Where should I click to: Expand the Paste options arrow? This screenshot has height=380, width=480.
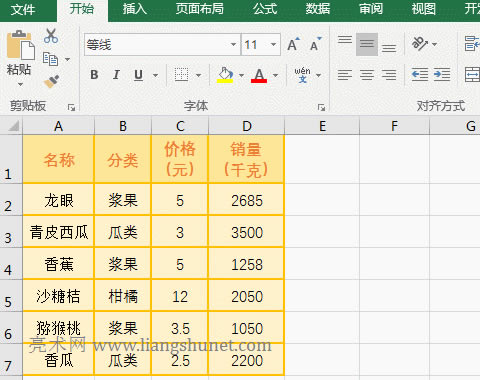(20, 84)
